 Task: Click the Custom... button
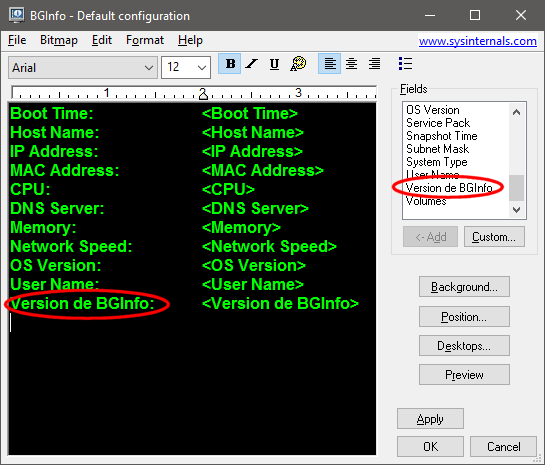[x=494, y=237]
